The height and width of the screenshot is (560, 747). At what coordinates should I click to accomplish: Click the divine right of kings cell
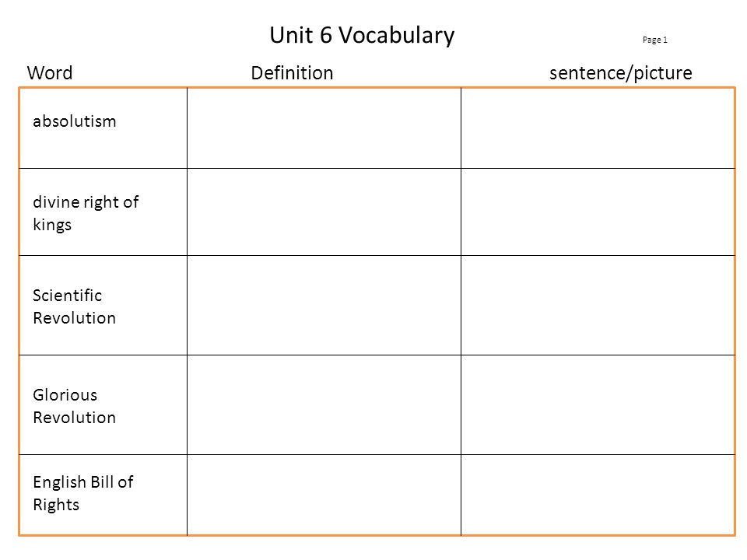tap(103, 212)
